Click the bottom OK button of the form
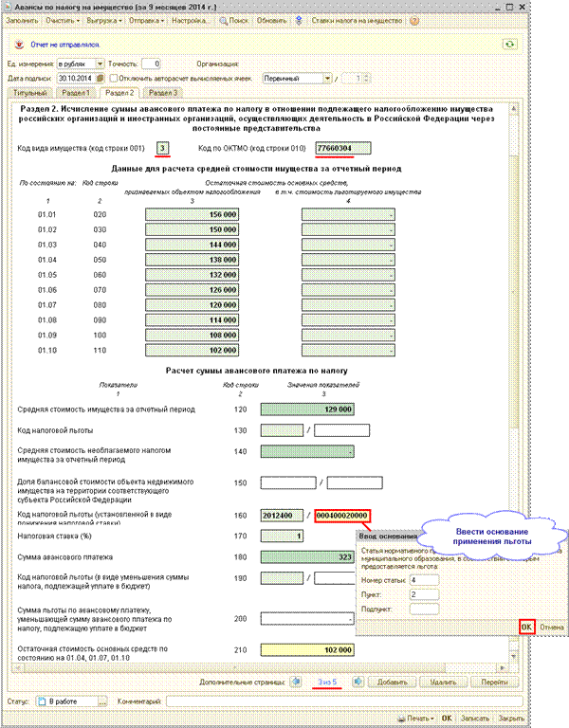569x728 pixels. (x=447, y=719)
